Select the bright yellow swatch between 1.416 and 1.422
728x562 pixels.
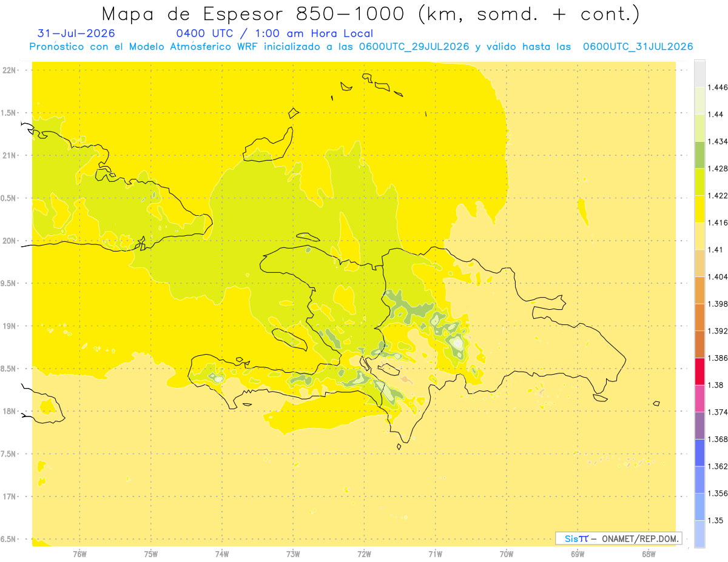pyautogui.click(x=699, y=209)
